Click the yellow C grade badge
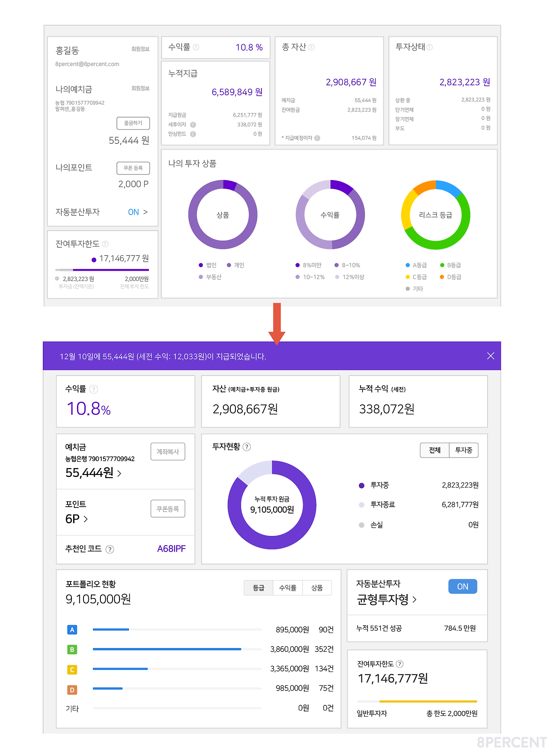The height and width of the screenshot is (756, 554). (x=72, y=669)
